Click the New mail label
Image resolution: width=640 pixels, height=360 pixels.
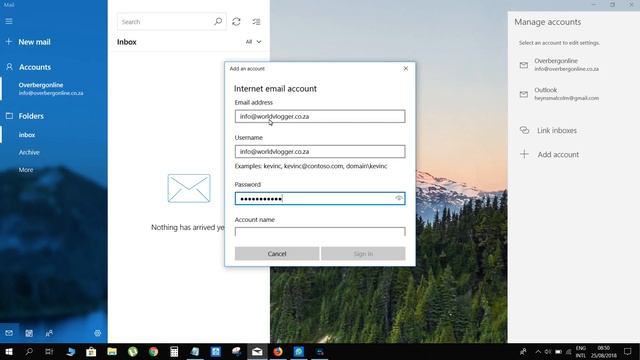pyautogui.click(x=34, y=42)
